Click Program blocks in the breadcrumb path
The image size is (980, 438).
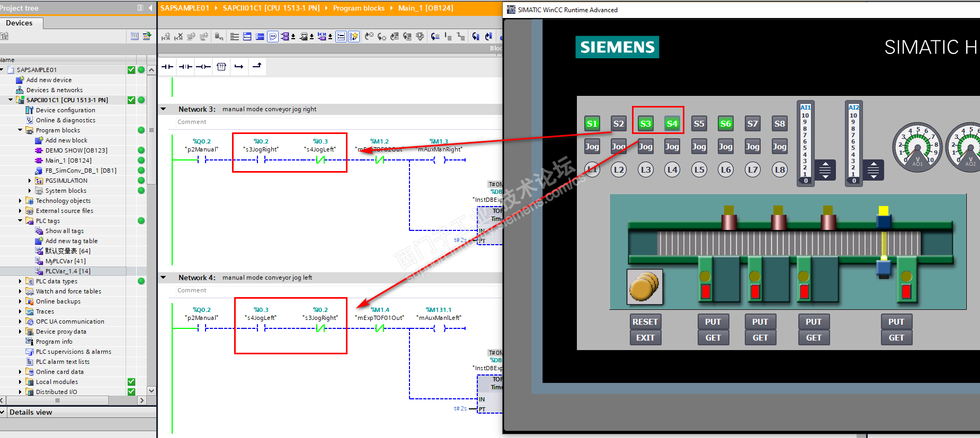click(x=359, y=8)
